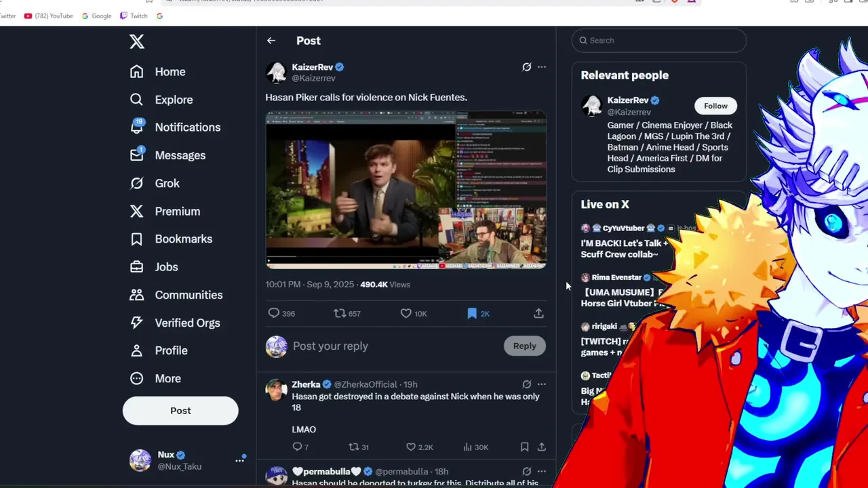Viewport: 868px width, 488px height.
Task: Open CyYuVtuber live stream entry
Action: pyautogui.click(x=624, y=241)
